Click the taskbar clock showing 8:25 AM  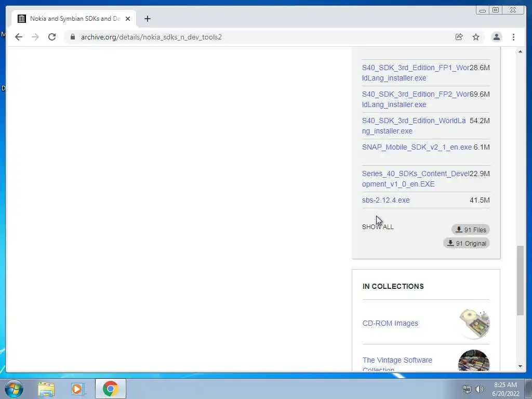coord(506,389)
